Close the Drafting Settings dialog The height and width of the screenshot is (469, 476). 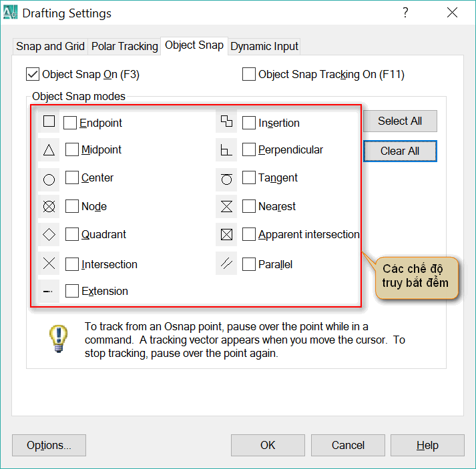coord(452,13)
